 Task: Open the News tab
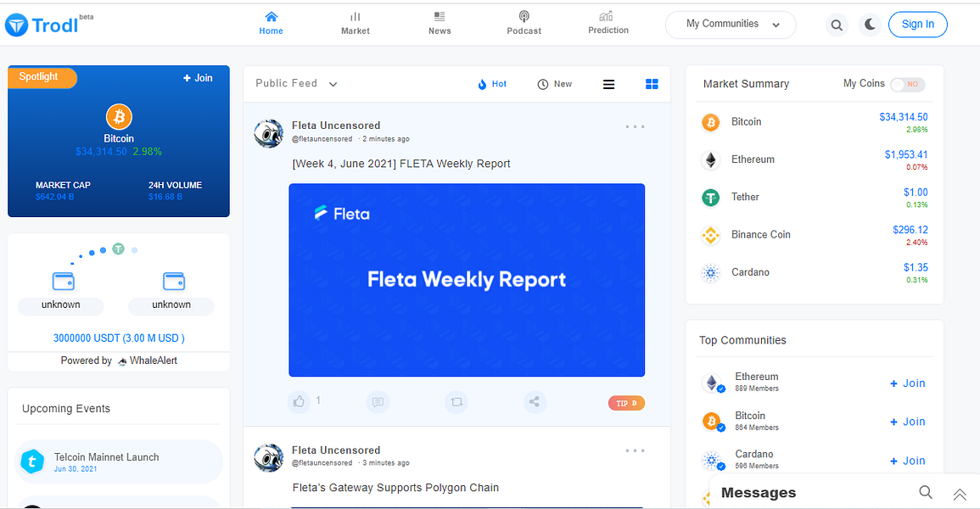(440, 23)
